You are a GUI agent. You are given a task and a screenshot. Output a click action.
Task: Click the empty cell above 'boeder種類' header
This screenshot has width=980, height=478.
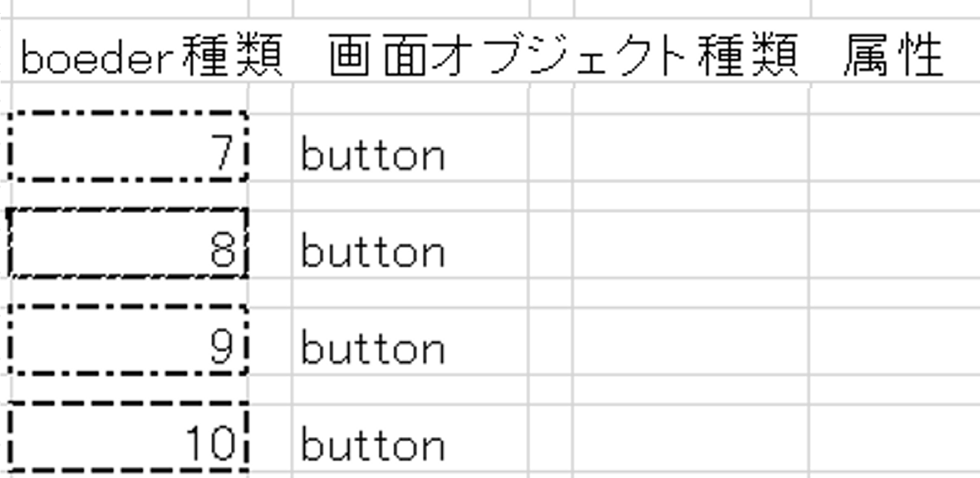[129, 8]
